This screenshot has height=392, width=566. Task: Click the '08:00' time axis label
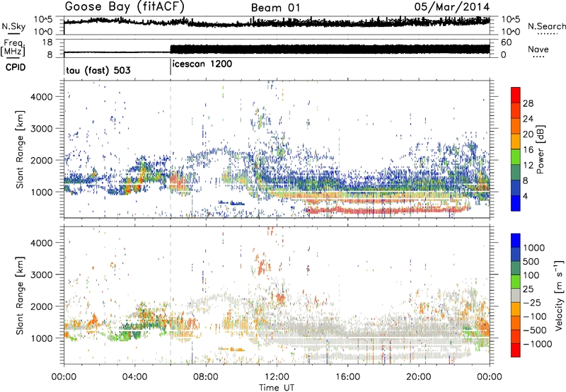[x=206, y=377]
